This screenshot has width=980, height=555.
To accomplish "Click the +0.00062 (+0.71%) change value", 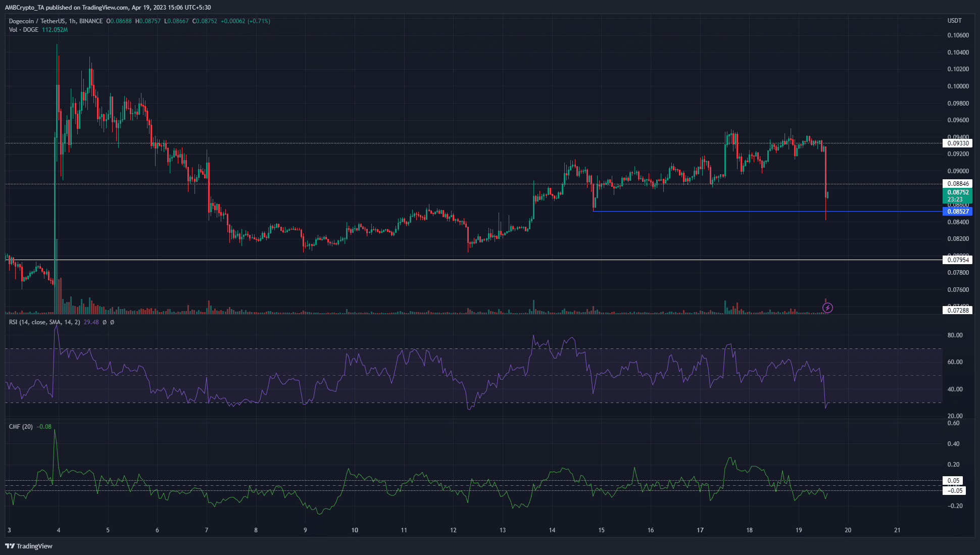I will (x=246, y=21).
